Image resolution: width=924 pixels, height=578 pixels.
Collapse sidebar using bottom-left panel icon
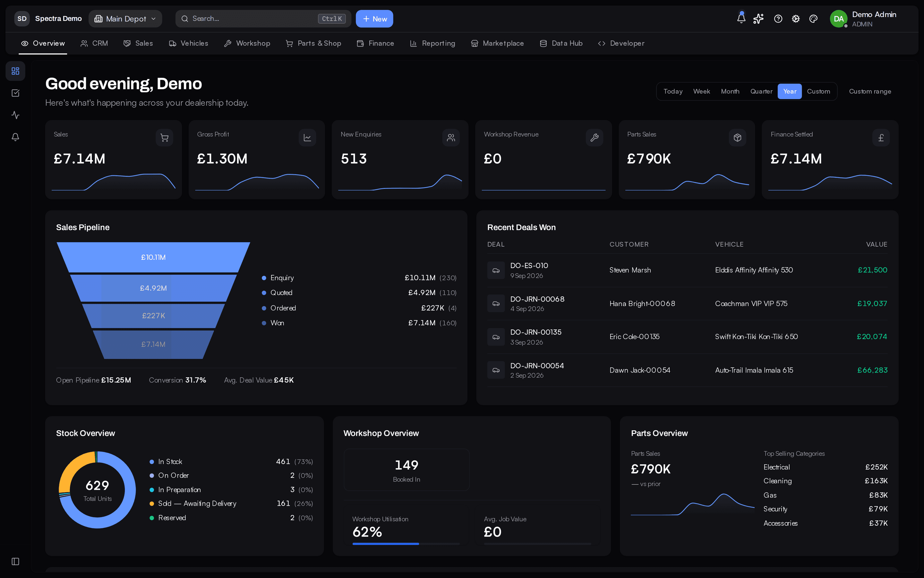pos(15,561)
